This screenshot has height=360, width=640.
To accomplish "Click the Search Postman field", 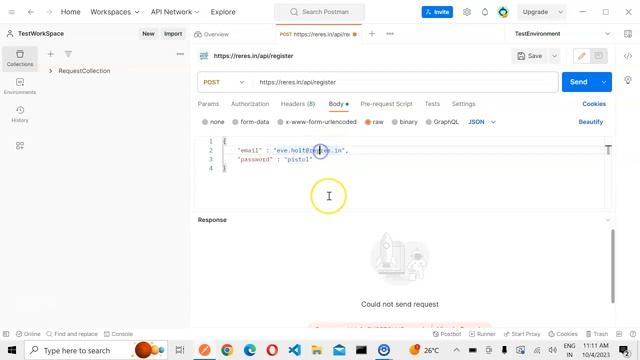I will (319, 12).
